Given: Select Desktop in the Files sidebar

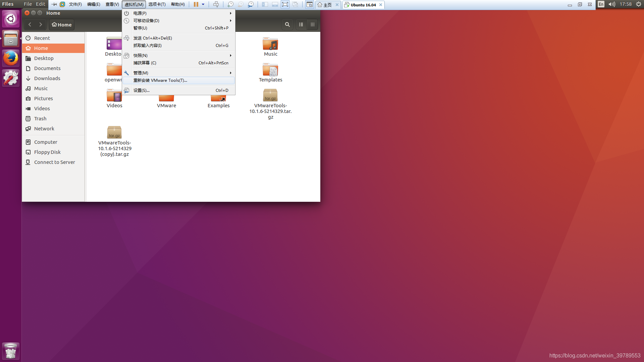Looking at the screenshot, I should click(53, 58).
